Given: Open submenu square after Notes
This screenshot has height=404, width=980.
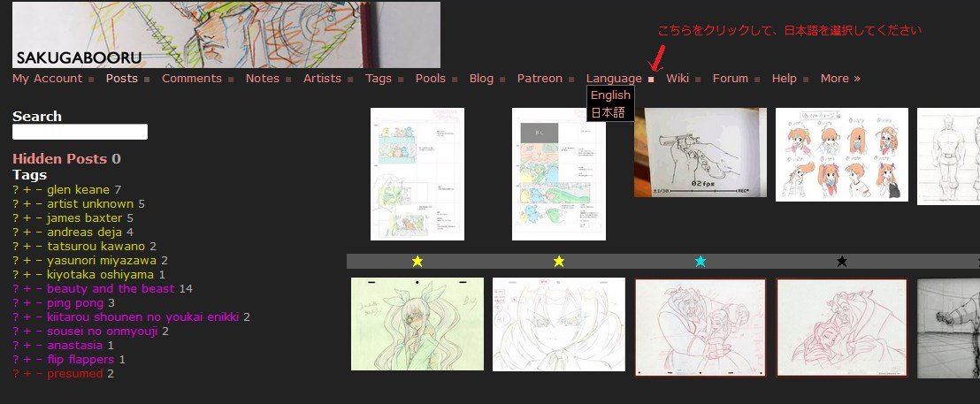Looking at the screenshot, I should click(288, 80).
